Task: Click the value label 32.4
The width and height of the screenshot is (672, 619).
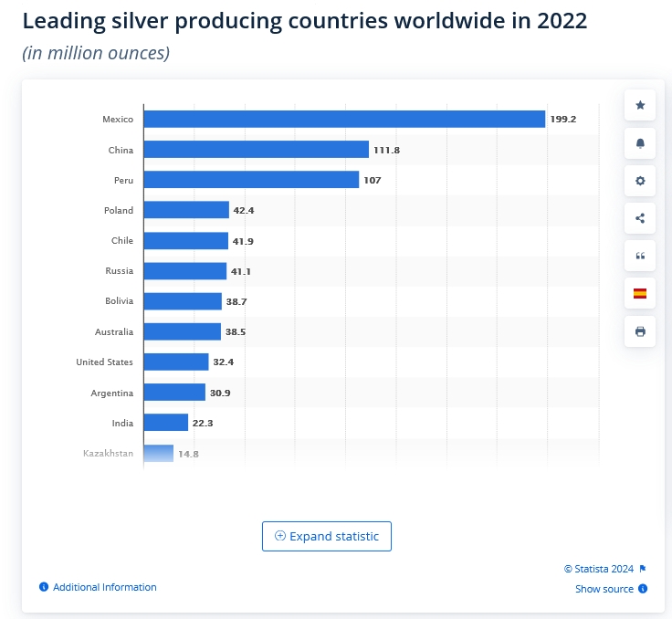Action: [x=224, y=362]
